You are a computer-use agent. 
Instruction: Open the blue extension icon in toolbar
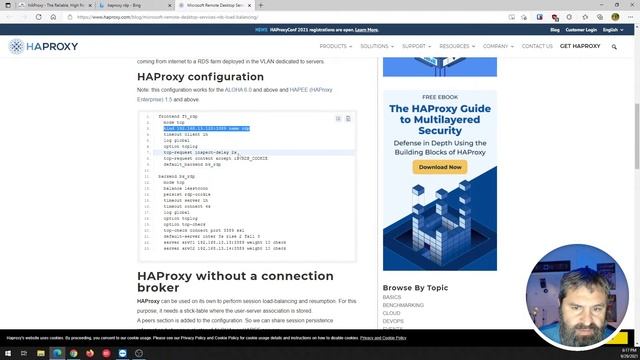[x=540, y=17]
